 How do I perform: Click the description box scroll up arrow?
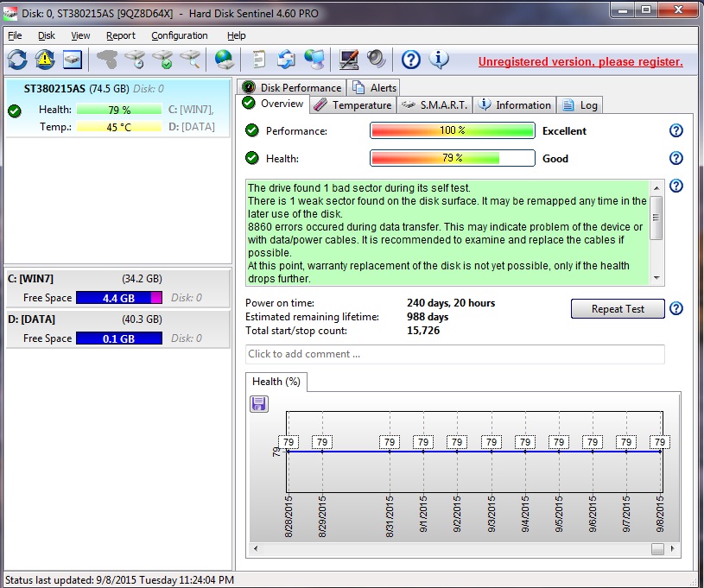pos(656,187)
